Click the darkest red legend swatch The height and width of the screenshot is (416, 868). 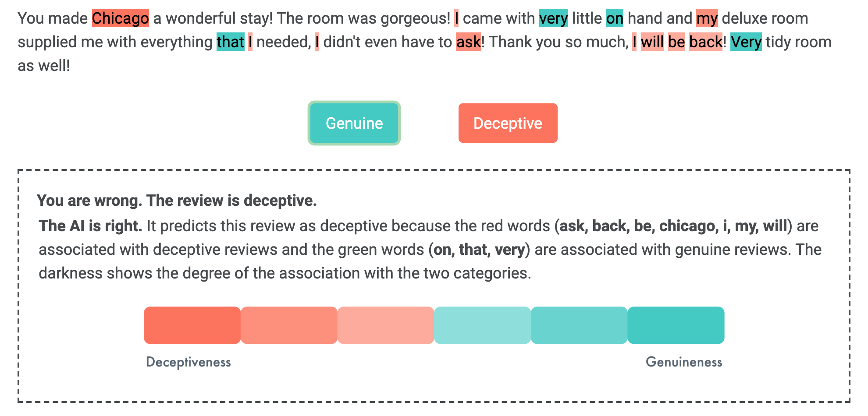pyautogui.click(x=192, y=325)
